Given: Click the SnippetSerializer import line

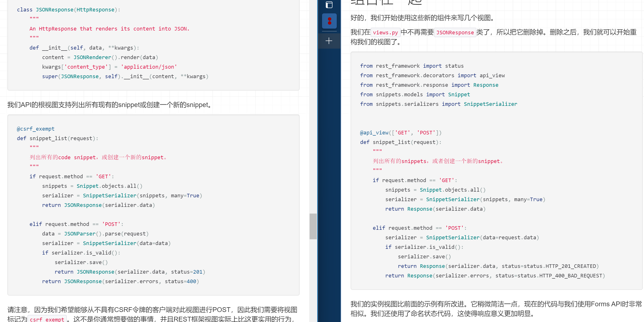Looking at the screenshot, I should pyautogui.click(x=438, y=104).
